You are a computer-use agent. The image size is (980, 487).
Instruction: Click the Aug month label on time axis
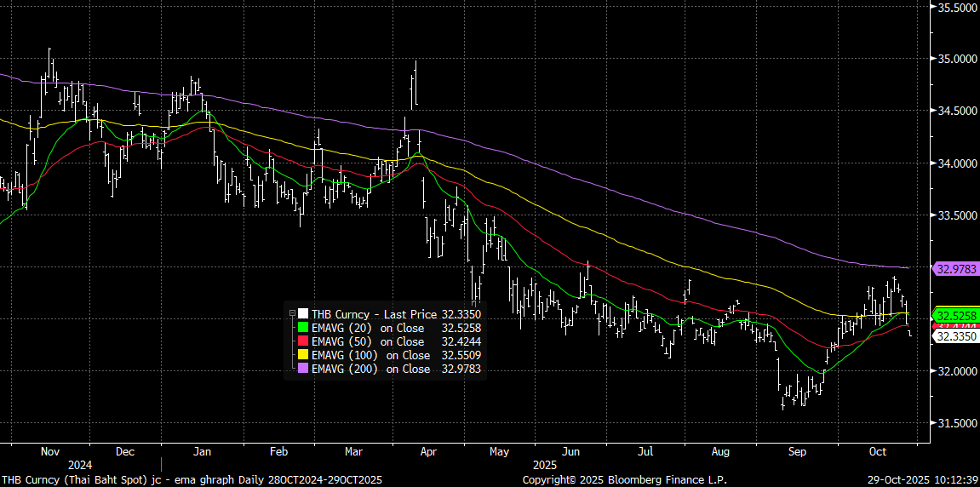click(721, 451)
